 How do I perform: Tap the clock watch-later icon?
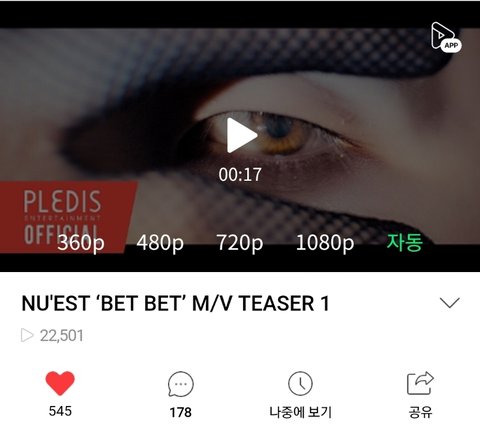300,384
